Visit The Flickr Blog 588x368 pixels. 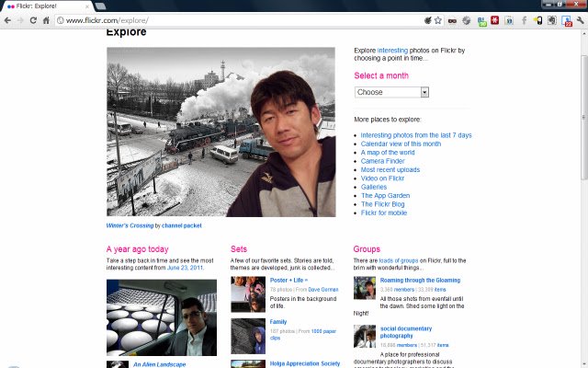click(x=382, y=204)
